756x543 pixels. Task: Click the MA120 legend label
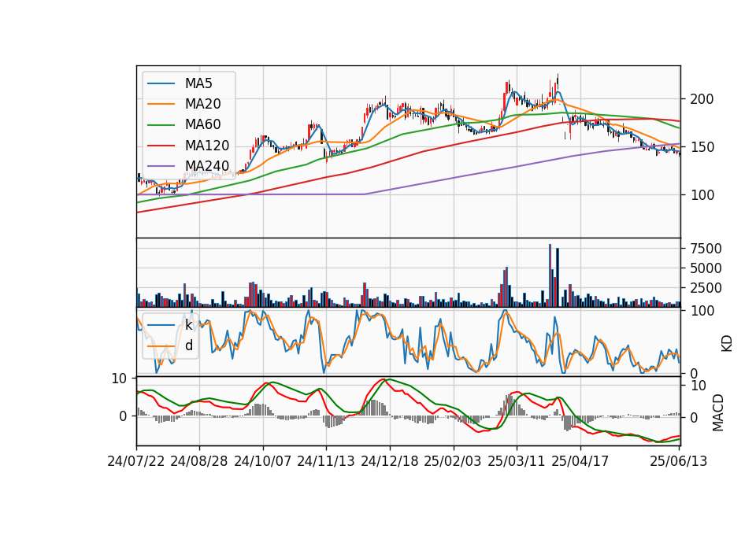tap(207, 146)
